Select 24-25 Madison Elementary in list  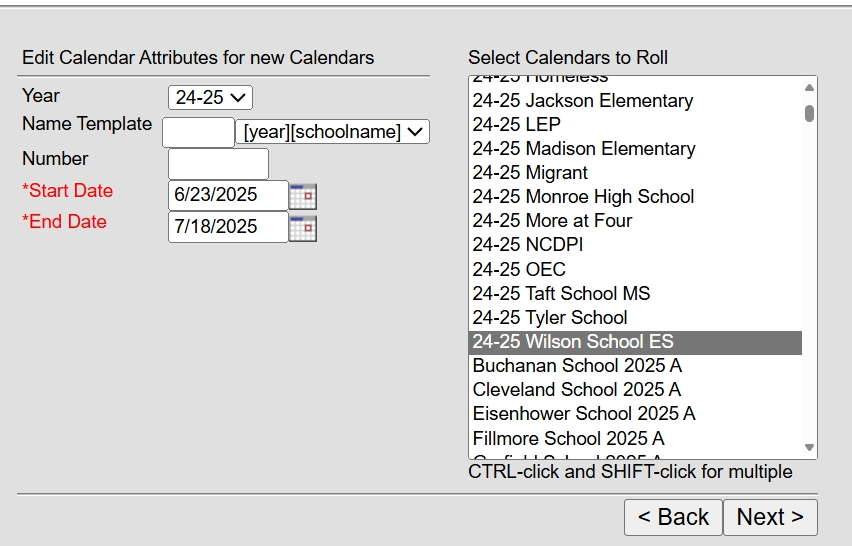click(584, 149)
